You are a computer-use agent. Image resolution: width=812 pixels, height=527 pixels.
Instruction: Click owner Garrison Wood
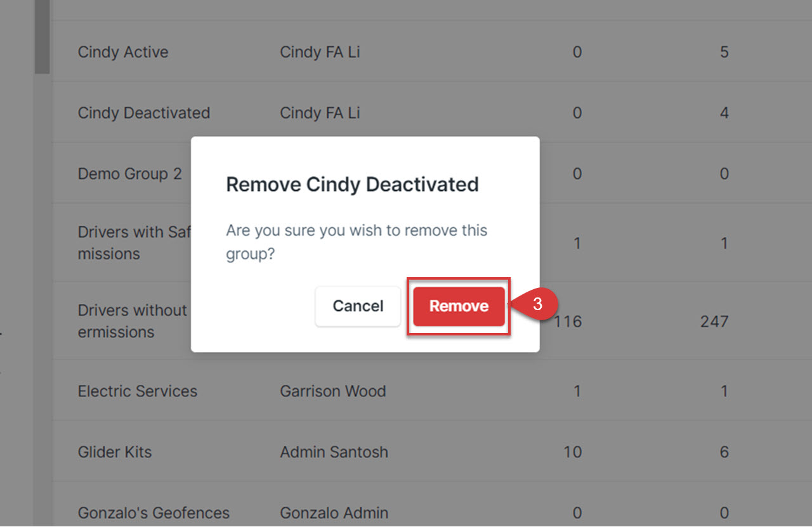[333, 391]
